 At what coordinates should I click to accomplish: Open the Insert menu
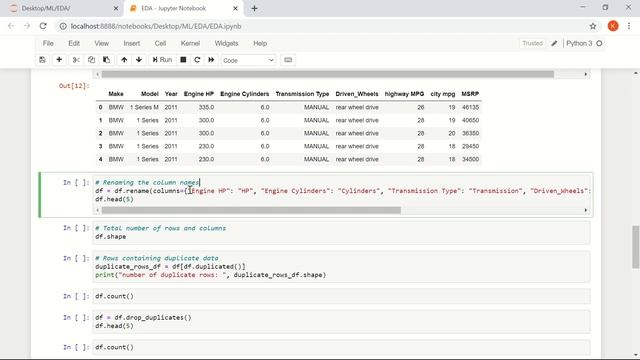132,43
